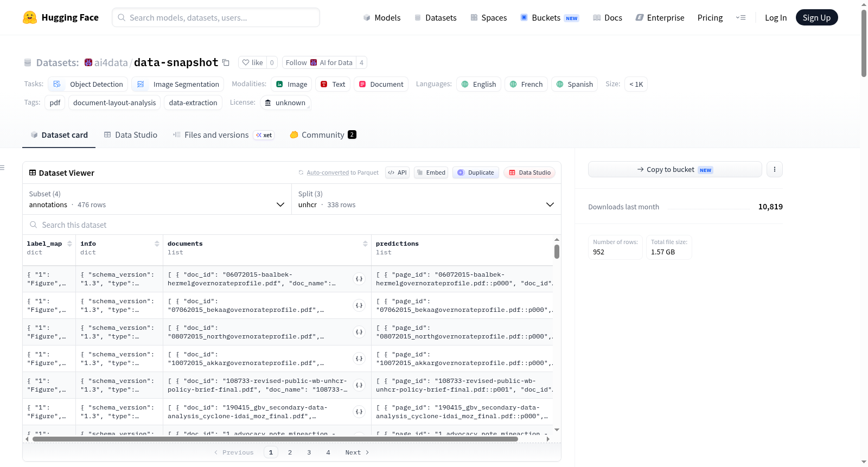Click the Copy to bucket button
This screenshot has width=868, height=467.
[675, 169]
